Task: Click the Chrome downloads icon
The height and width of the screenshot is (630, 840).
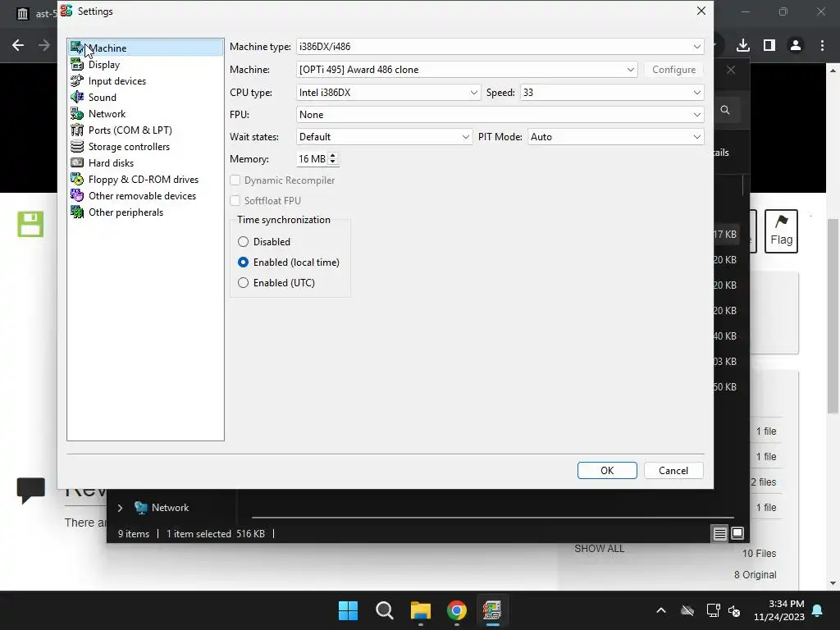Action: (x=743, y=46)
